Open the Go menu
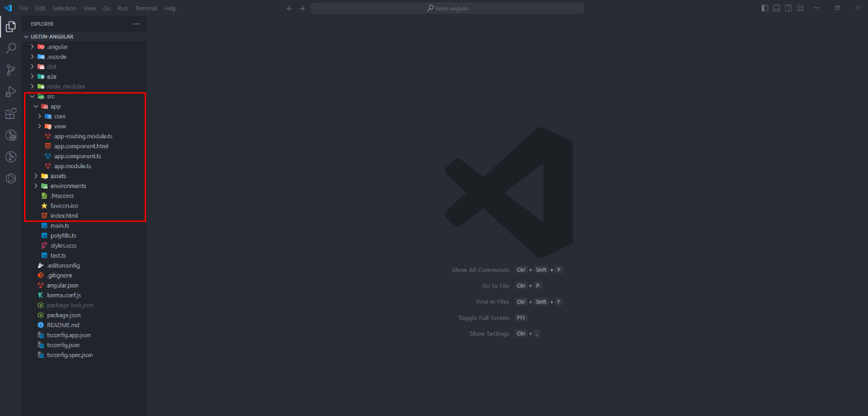The width and height of the screenshot is (868, 416). click(107, 8)
